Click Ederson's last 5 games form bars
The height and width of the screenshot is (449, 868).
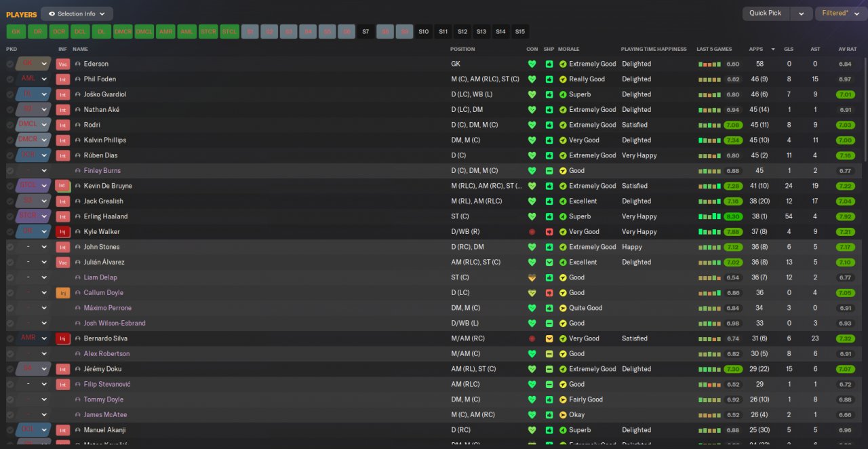coord(709,64)
